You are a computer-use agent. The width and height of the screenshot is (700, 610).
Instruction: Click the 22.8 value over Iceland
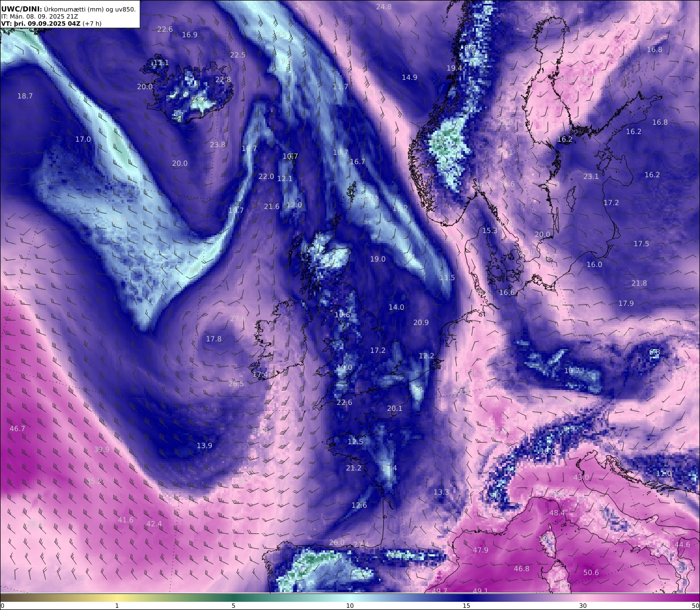(x=223, y=79)
